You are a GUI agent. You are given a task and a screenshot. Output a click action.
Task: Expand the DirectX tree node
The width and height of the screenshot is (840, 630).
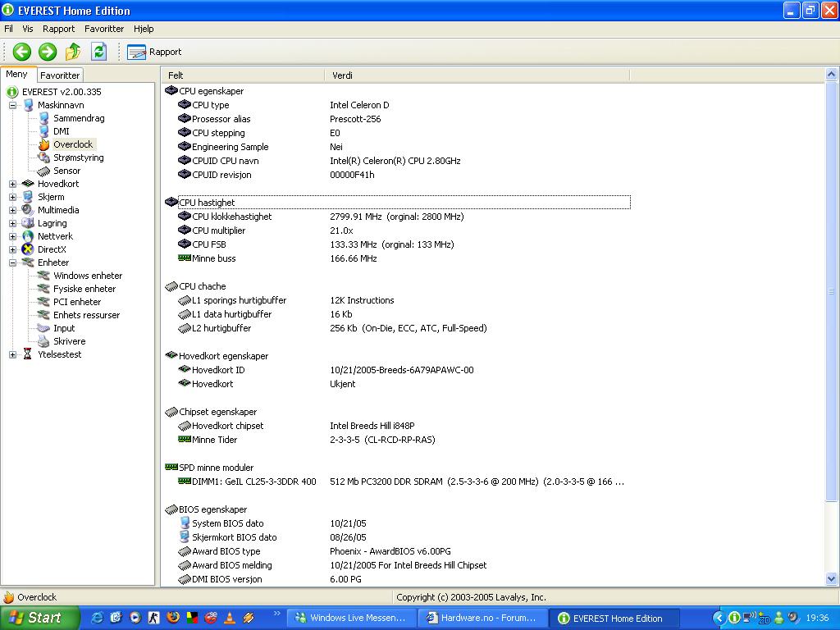(12, 249)
